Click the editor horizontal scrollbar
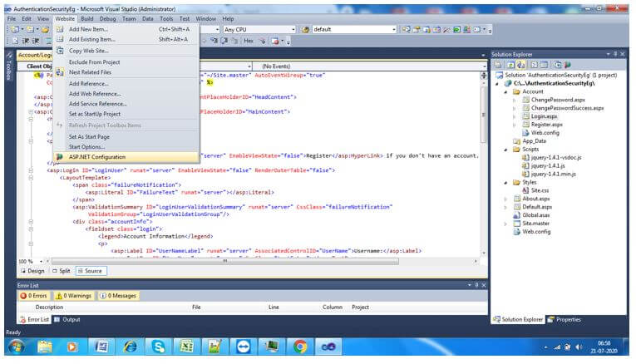Screen dimensions: 636x364 click(225, 262)
